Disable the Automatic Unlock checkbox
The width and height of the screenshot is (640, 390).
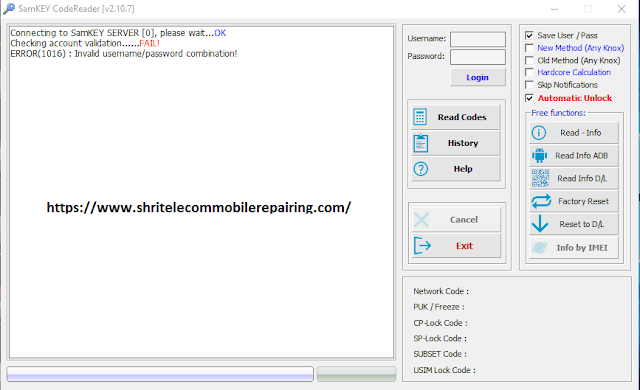[529, 98]
